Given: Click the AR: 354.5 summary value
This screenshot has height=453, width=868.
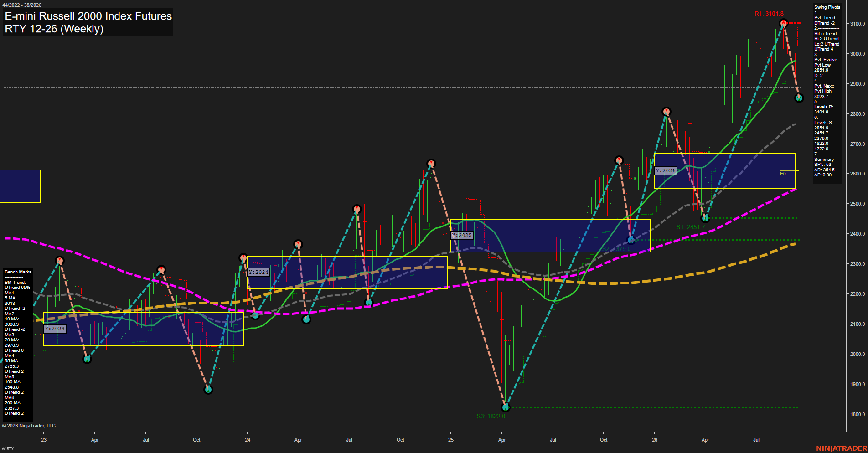Looking at the screenshot, I should 824,170.
